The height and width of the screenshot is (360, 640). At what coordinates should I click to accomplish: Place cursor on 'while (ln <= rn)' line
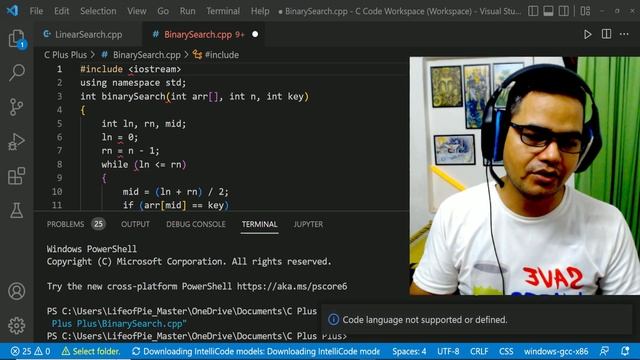[144, 164]
